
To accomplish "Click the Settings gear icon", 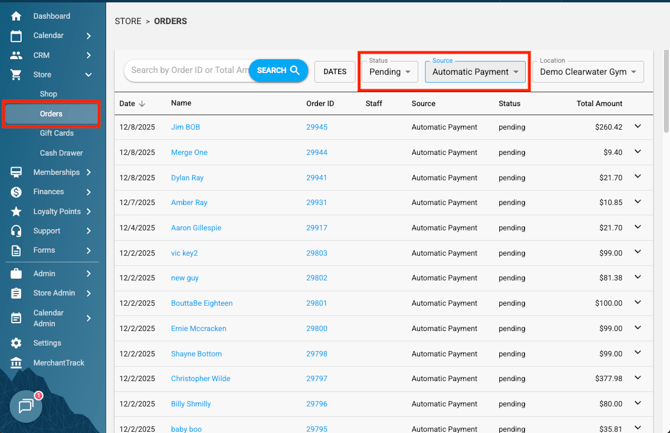I will point(16,343).
